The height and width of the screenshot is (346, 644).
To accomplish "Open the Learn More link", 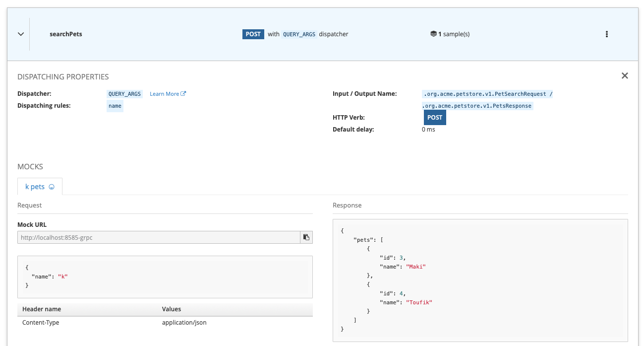I will 164,94.
